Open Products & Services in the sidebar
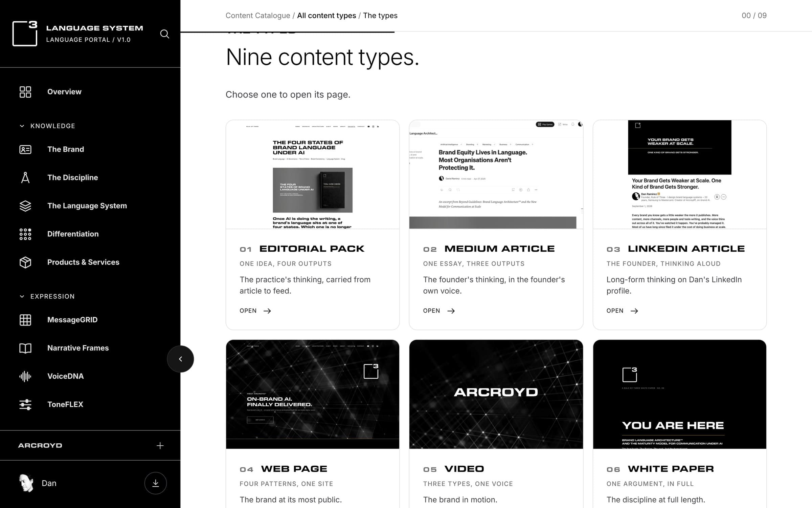 83,262
